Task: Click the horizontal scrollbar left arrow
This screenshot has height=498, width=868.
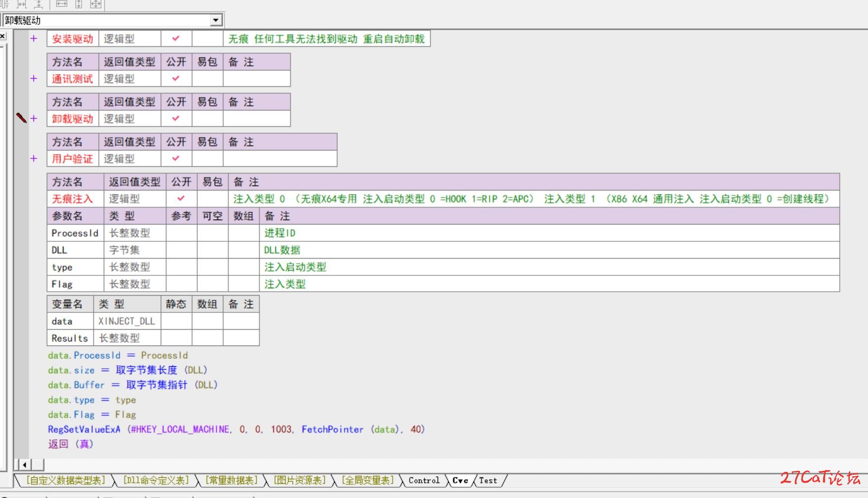Action: pos(24,464)
